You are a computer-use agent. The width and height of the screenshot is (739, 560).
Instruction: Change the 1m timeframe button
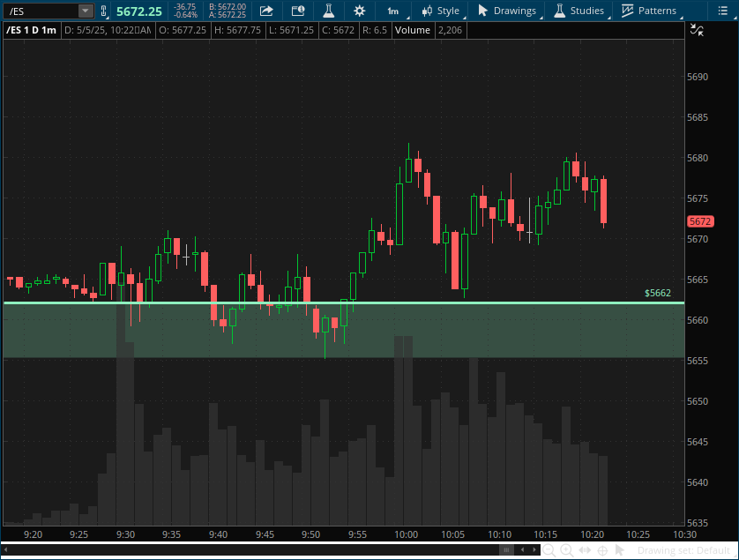(392, 11)
